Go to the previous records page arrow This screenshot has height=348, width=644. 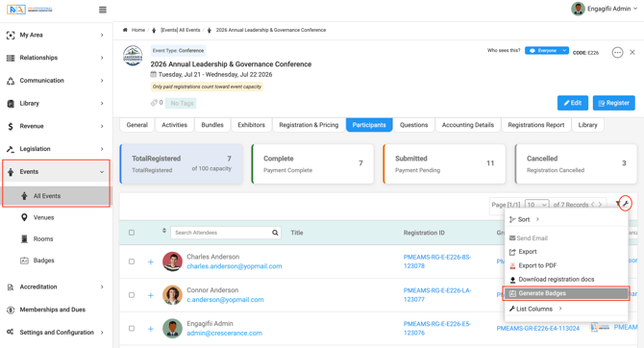point(593,204)
